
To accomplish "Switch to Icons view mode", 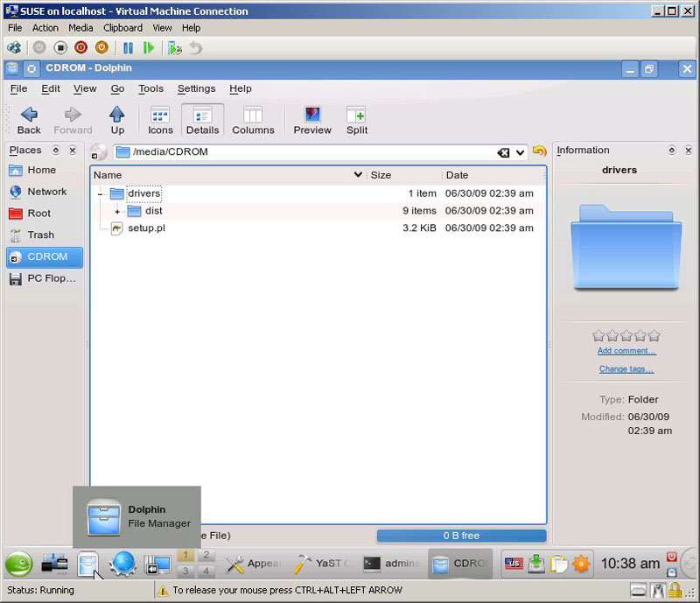I will point(160,121).
